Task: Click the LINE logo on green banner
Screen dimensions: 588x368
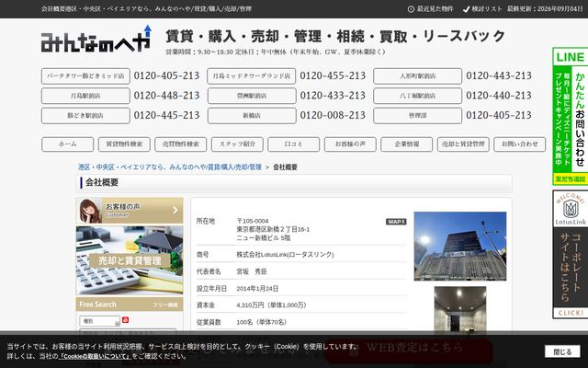Action: 570,57
